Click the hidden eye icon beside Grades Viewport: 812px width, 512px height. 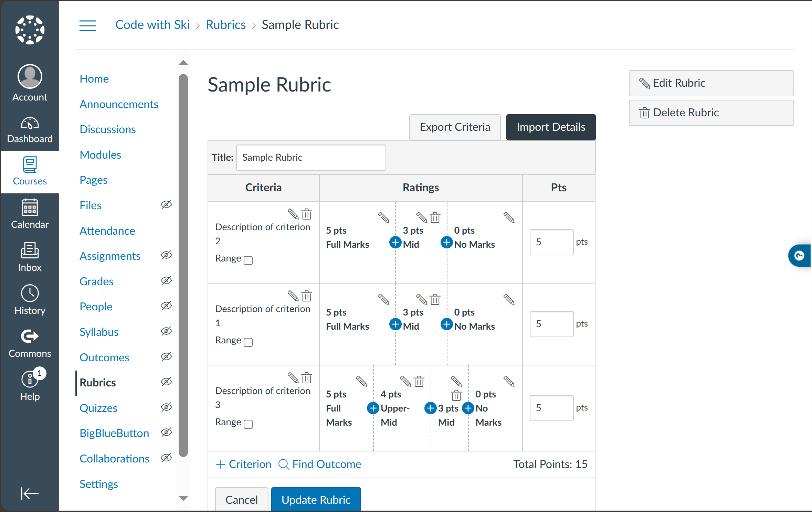coord(166,281)
